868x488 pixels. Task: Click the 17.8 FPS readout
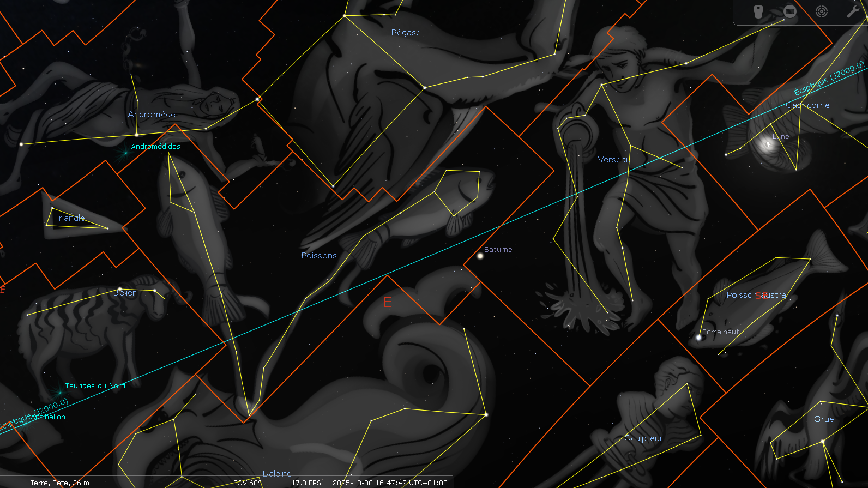coord(306,483)
